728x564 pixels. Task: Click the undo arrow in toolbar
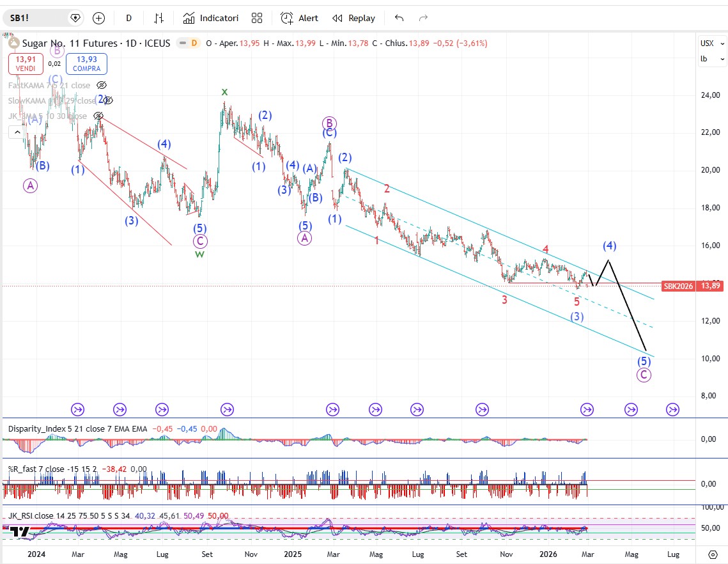(x=399, y=18)
